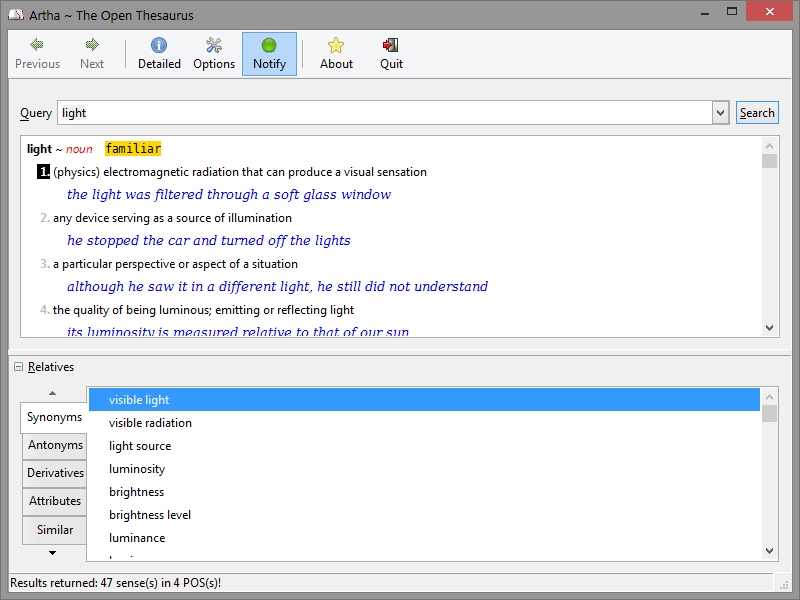800x600 pixels.
Task: Click the Previous back arrow icon
Action: (37, 45)
